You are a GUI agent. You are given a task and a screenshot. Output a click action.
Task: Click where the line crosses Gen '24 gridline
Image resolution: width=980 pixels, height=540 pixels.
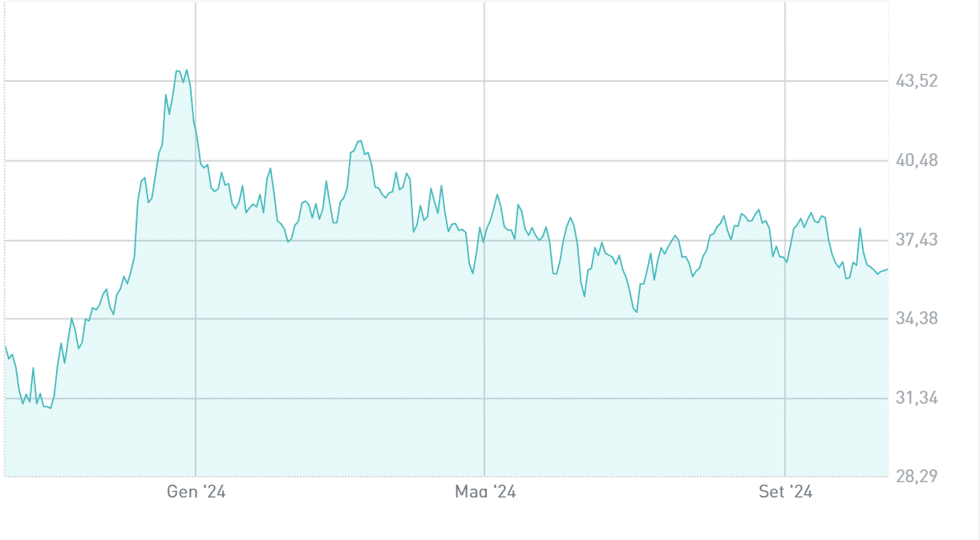[x=196, y=133]
